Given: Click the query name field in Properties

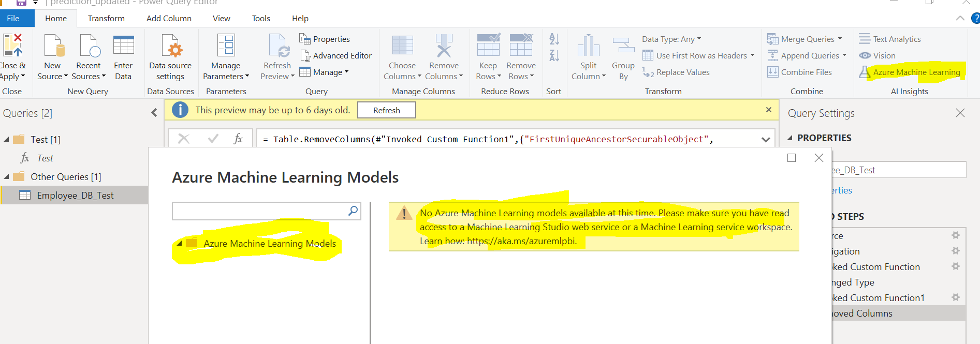Looking at the screenshot, I should (899, 170).
